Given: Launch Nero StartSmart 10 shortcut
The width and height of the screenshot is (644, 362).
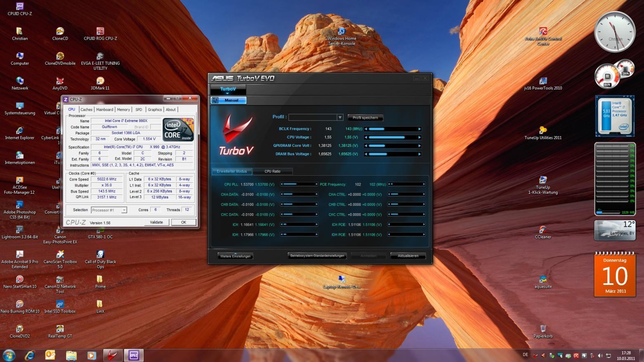Looking at the screenshot, I should pos(19,282).
